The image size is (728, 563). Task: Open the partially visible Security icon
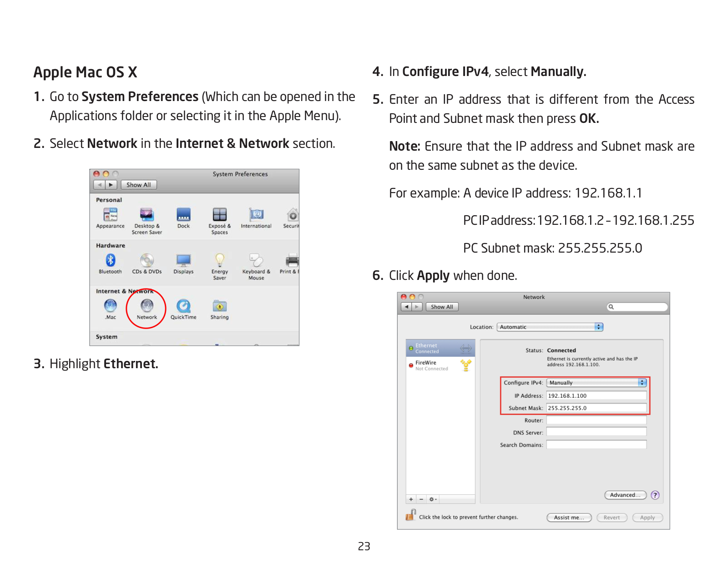(x=291, y=218)
